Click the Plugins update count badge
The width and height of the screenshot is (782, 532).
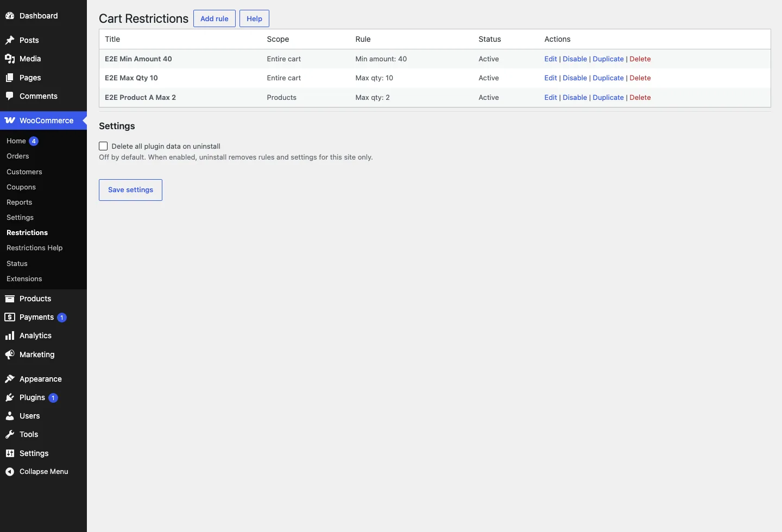[x=53, y=398]
